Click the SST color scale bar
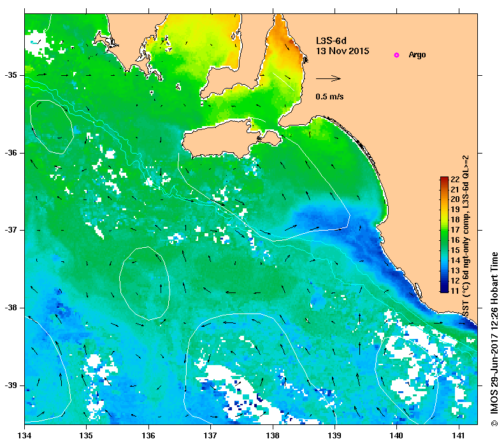Screen dimensions: 504x446 (x=444, y=234)
